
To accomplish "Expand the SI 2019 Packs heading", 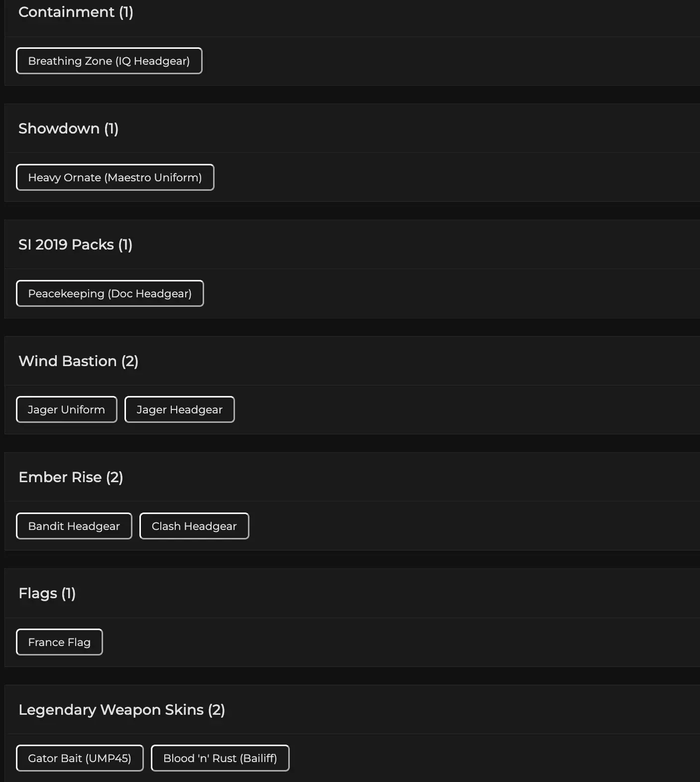I will pyautogui.click(x=66, y=245).
